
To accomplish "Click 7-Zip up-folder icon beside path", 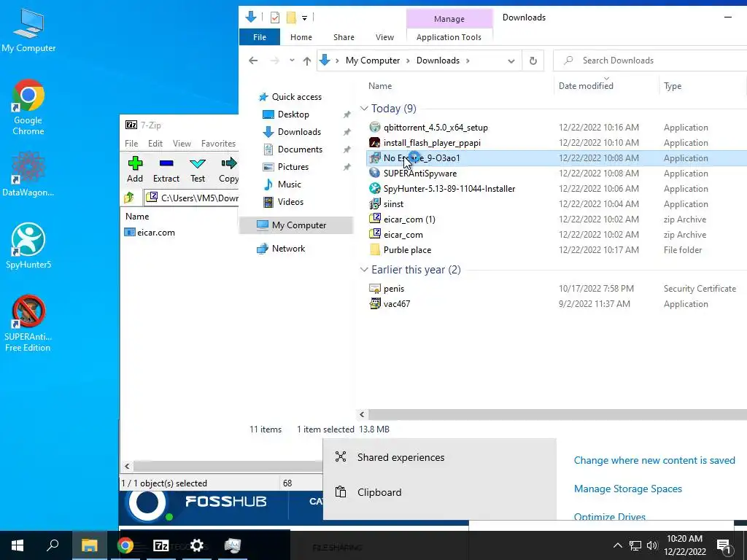I will [x=129, y=197].
